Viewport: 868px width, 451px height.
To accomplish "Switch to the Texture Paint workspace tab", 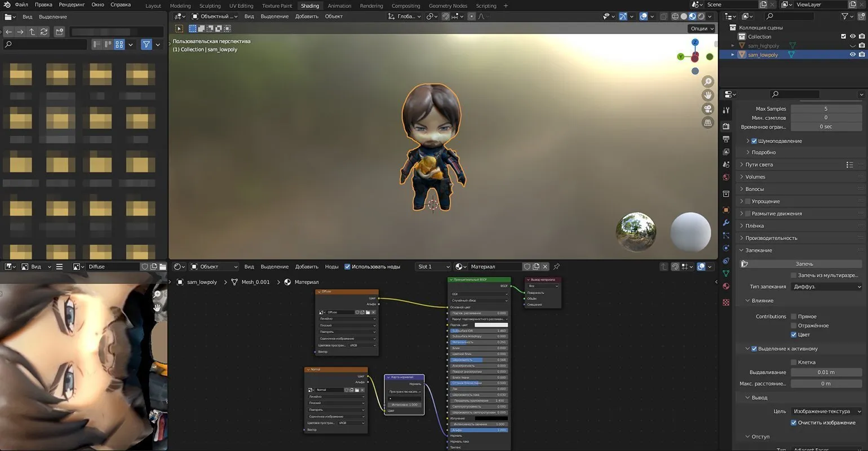I will tap(277, 6).
